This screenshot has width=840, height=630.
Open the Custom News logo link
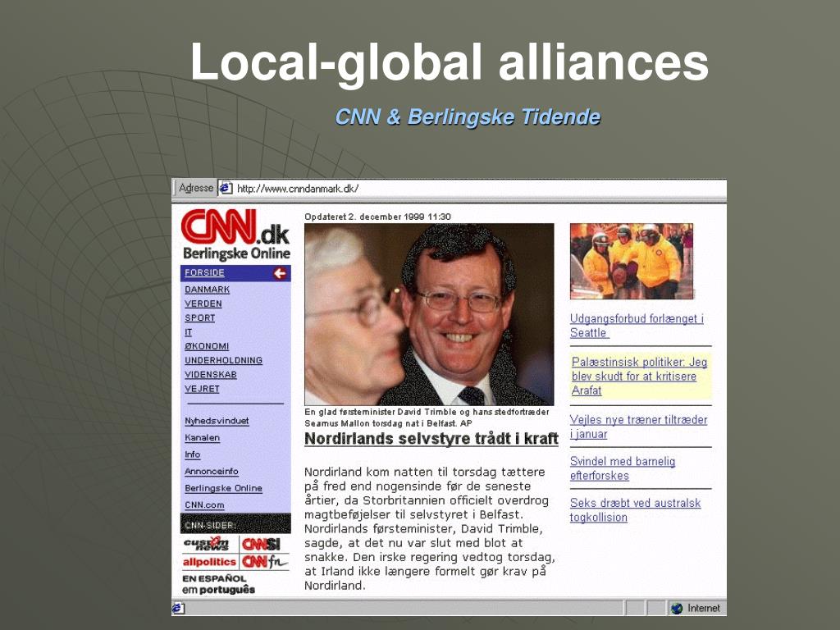point(207,544)
